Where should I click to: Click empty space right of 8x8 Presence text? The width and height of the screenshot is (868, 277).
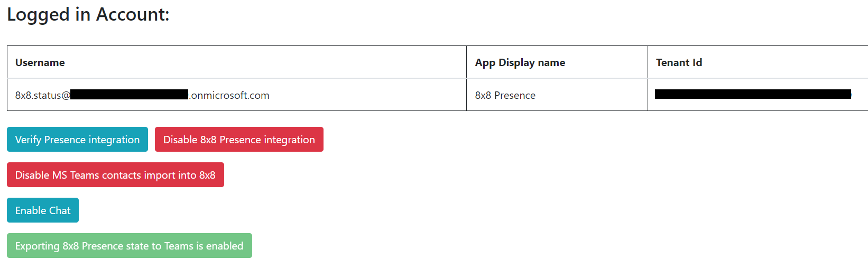point(592,95)
